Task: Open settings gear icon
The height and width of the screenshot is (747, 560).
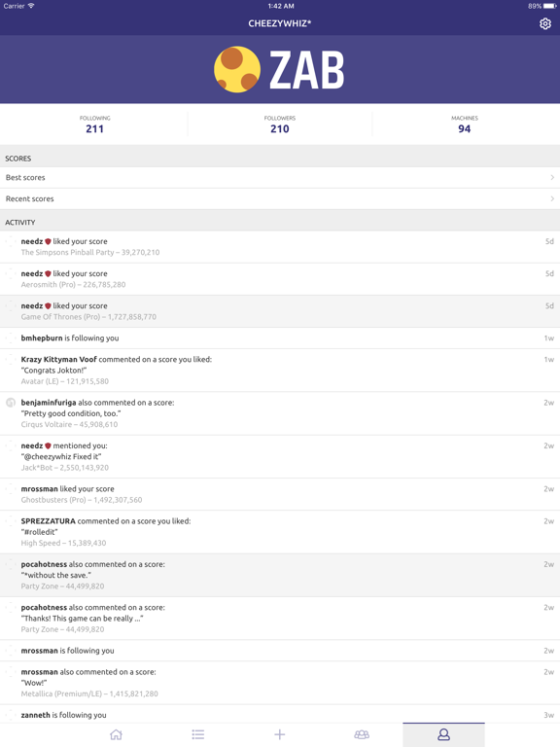Action: tap(544, 23)
